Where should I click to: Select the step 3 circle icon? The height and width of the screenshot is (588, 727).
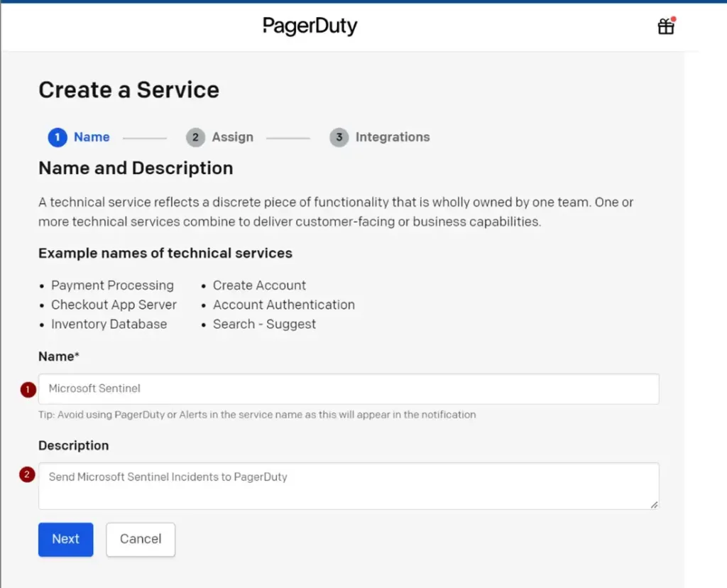click(339, 137)
